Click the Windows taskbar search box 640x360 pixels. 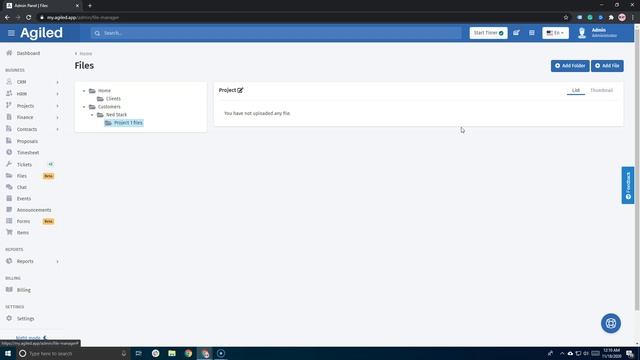73,353
